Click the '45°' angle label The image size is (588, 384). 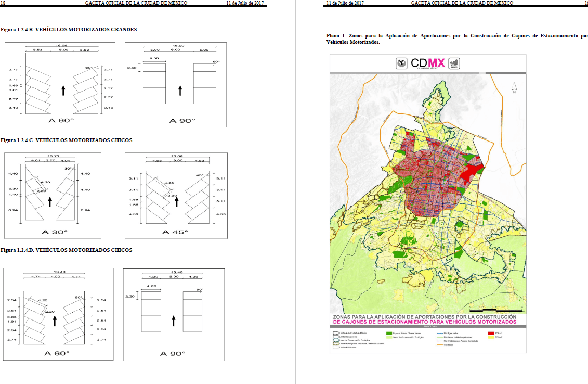coord(200,175)
